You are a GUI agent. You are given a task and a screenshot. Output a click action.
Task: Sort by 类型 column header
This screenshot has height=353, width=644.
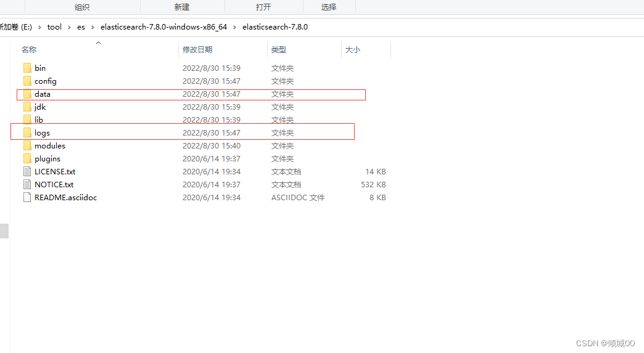(278, 50)
